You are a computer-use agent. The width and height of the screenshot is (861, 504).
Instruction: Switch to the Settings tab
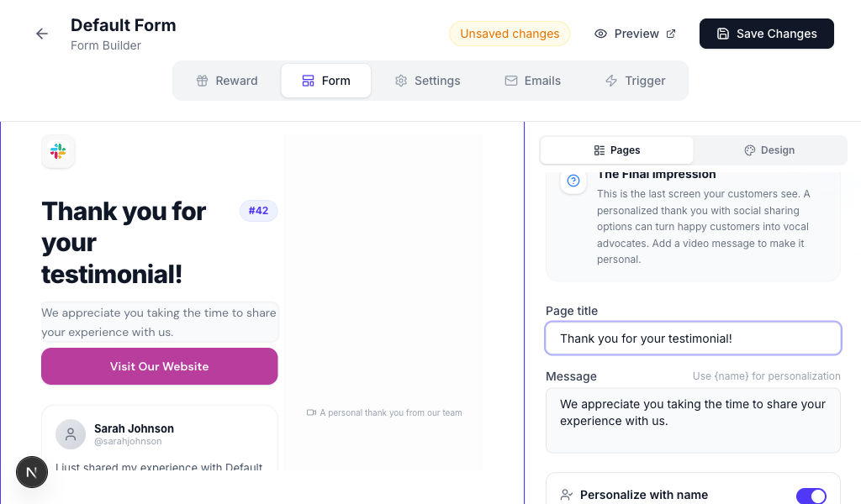pyautogui.click(x=427, y=81)
